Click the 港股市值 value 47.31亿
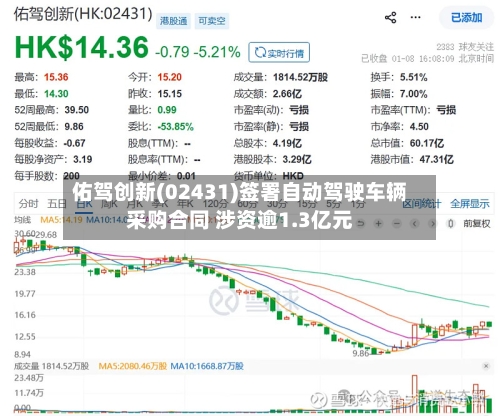The width and height of the screenshot is (500, 416). pyautogui.click(x=436, y=160)
